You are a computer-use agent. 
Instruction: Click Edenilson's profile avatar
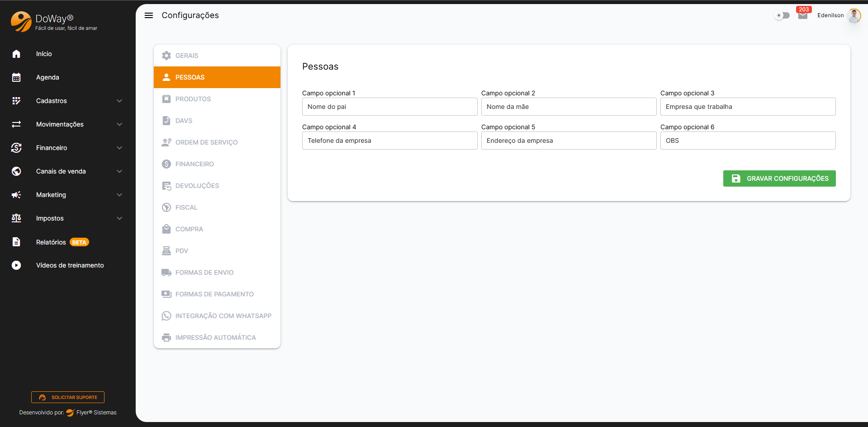pyautogui.click(x=854, y=15)
